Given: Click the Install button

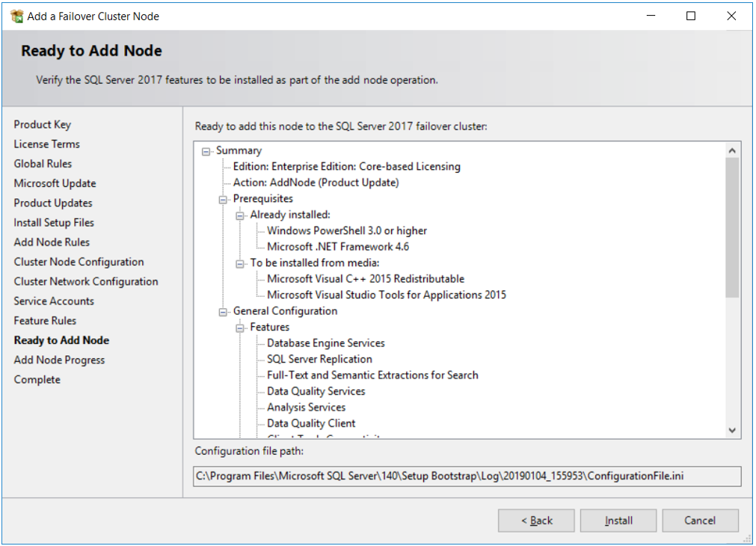Looking at the screenshot, I should pyautogui.click(x=618, y=521).
